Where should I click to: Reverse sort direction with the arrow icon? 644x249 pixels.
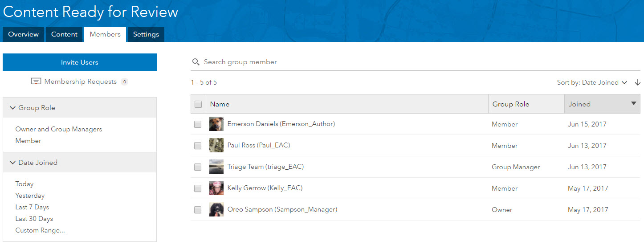click(637, 82)
